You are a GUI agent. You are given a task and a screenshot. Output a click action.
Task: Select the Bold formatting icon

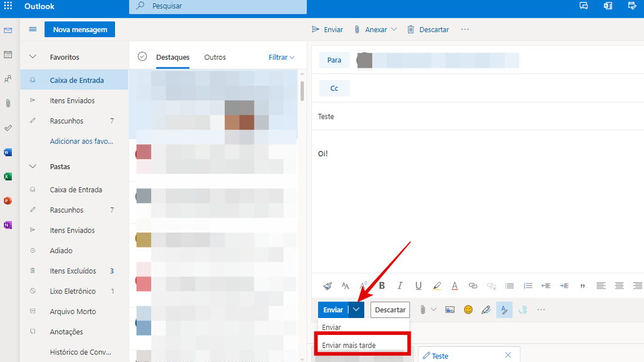click(382, 285)
